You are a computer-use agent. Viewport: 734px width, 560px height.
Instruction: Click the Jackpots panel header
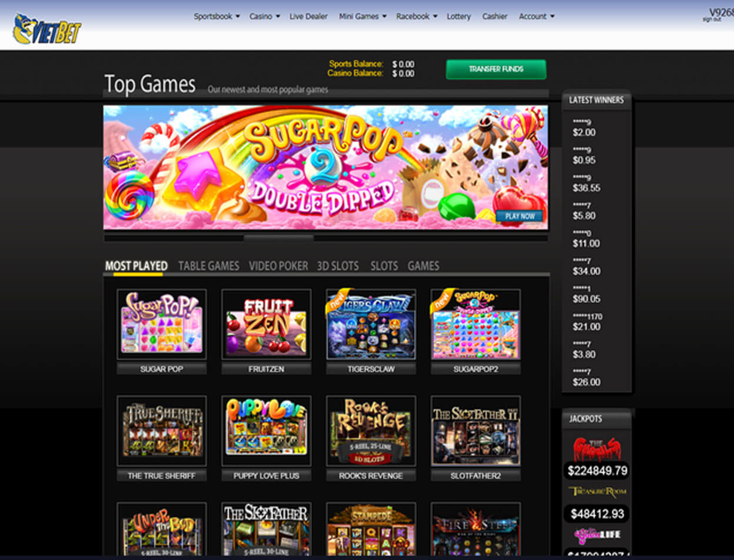596,419
